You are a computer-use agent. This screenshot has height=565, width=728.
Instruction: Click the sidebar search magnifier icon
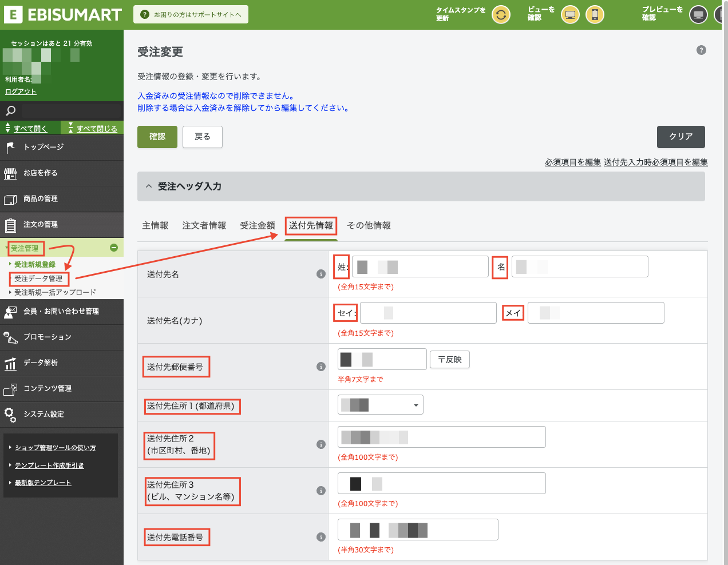coord(10,110)
